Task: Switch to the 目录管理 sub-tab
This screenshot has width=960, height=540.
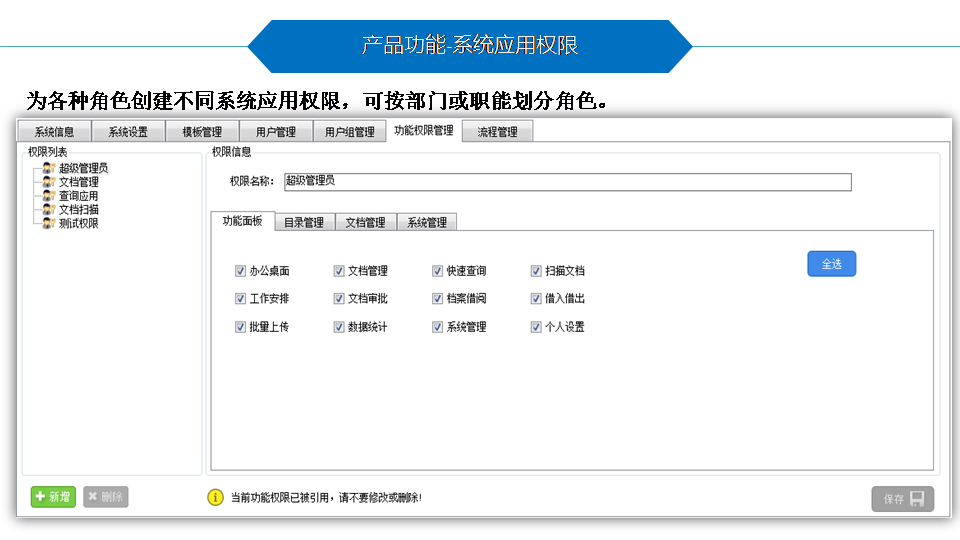Action: tap(304, 223)
